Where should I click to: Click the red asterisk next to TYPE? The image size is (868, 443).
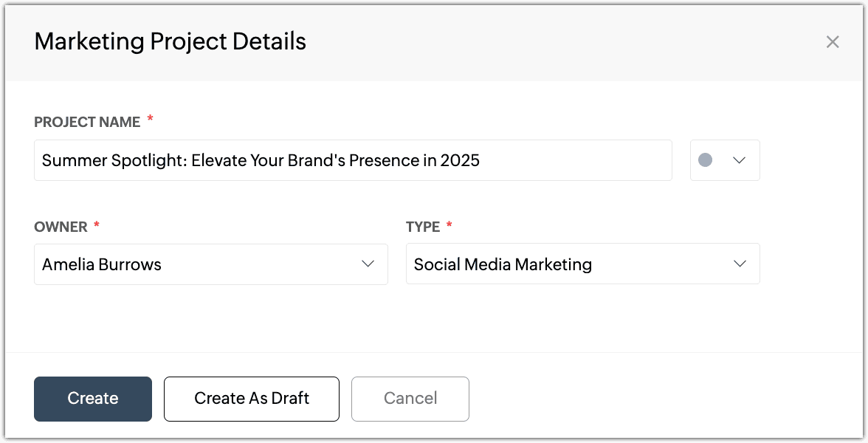coord(449,225)
